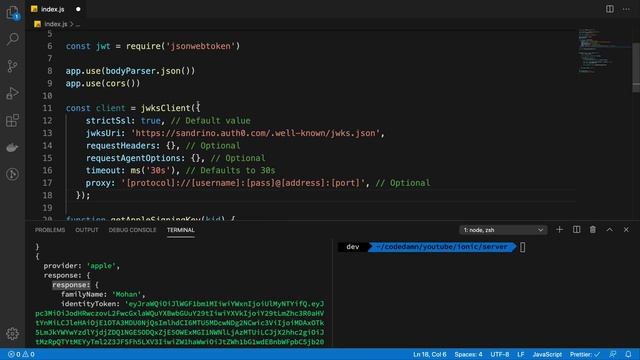
Task: Click 'jsonwebtoken' string on line 6
Action: pos(200,46)
